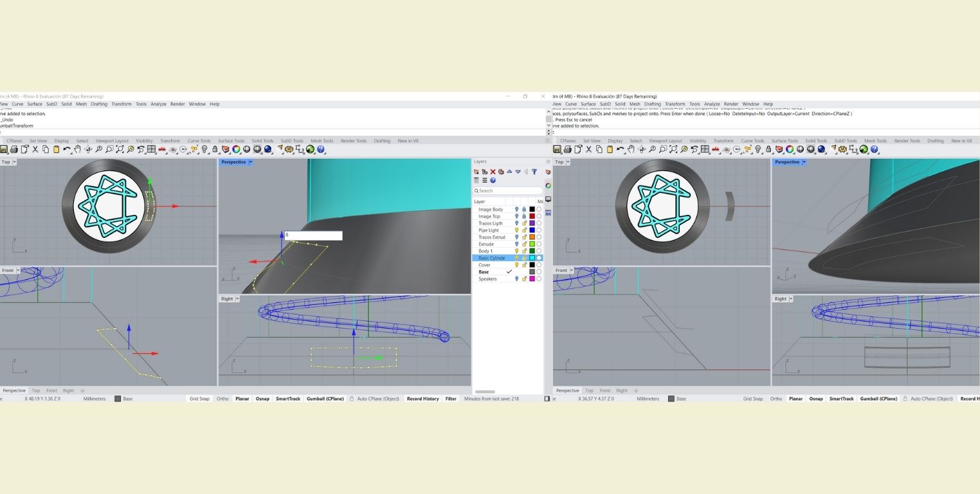Switch to Solid Tools toolbar tab in right window
The width and height of the screenshot is (980, 494).
tap(816, 141)
